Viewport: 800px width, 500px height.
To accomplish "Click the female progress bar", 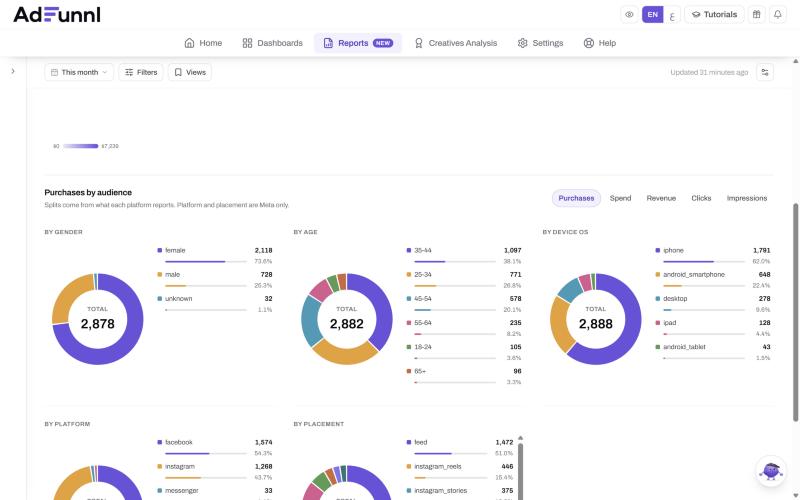I will (206, 261).
